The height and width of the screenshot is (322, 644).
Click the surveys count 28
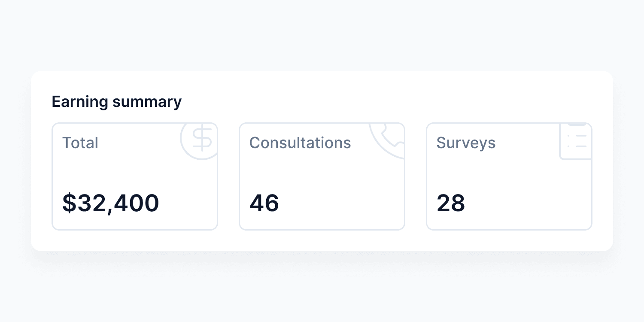pos(451,204)
